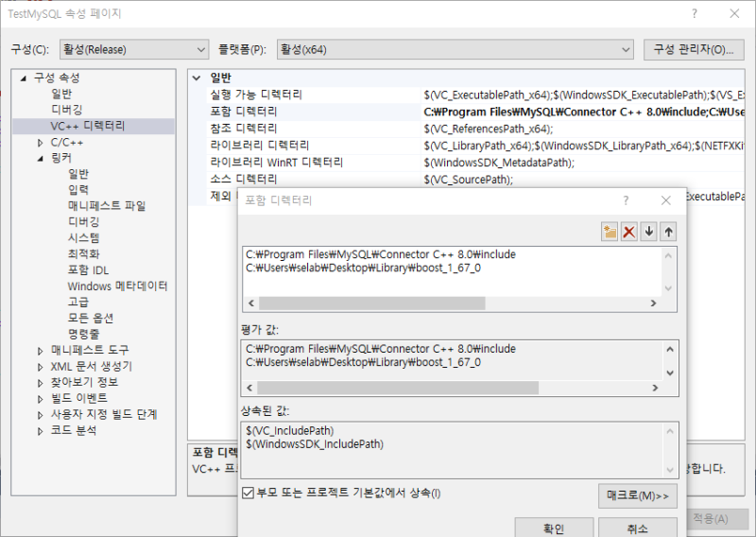Select 최적화 under 링커
This screenshot has height=537, width=756.
click(83, 253)
